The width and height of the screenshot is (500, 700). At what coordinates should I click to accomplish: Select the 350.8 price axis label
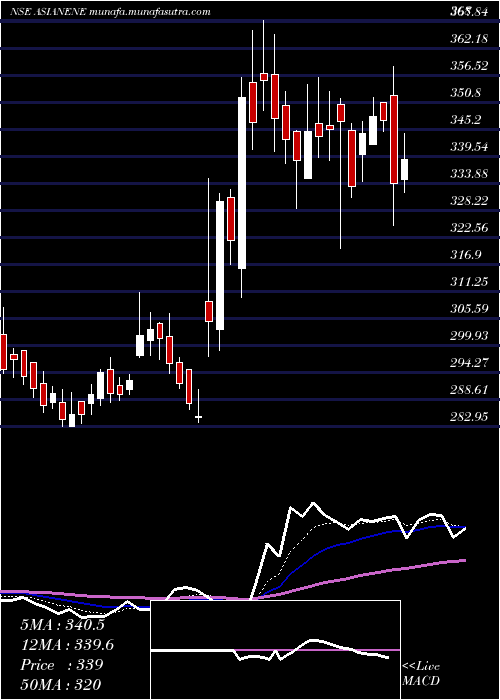[466, 93]
